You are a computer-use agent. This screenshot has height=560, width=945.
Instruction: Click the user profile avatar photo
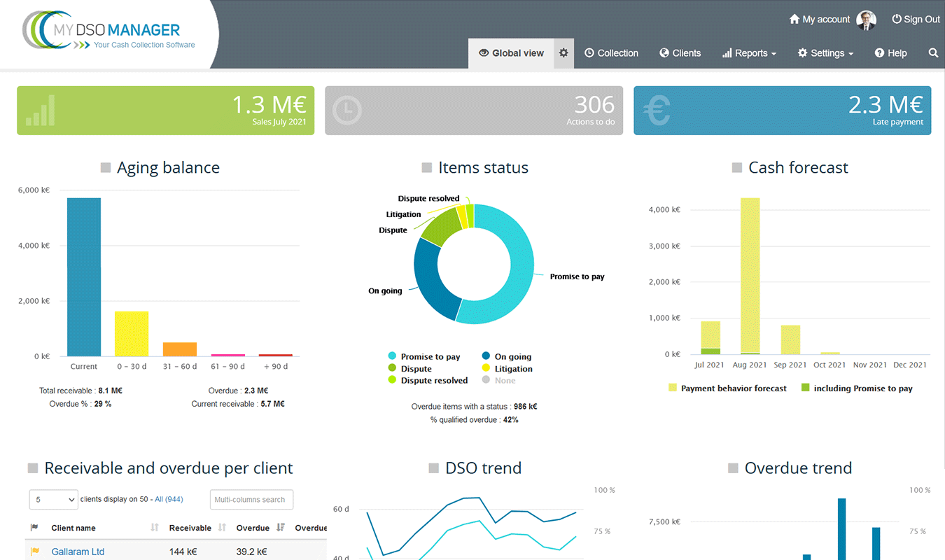coord(867,20)
